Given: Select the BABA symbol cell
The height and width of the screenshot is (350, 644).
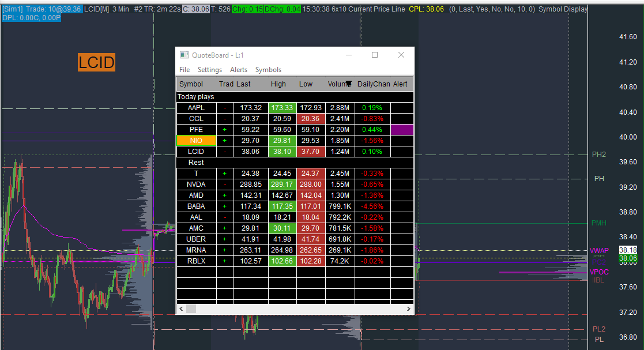Looking at the screenshot, I should (197, 206).
